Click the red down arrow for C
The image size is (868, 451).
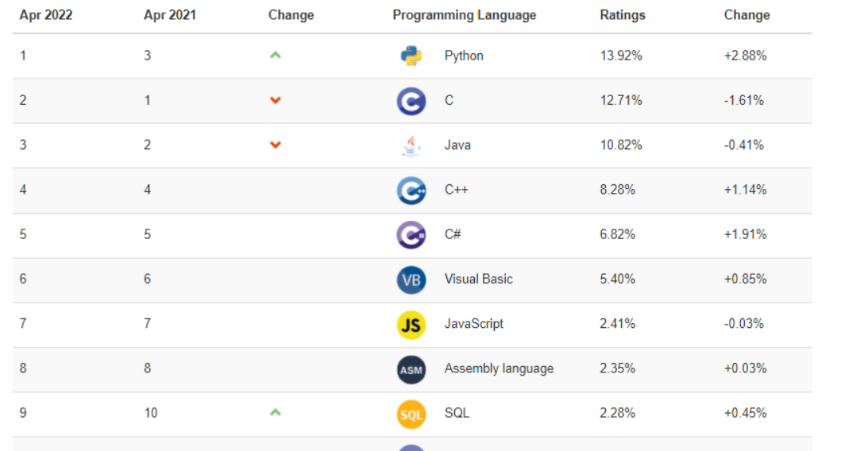coord(276,101)
